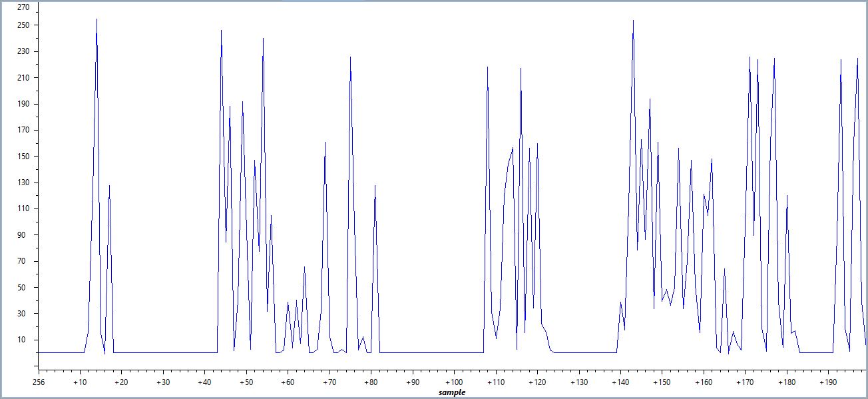Click the 'sample' x-axis title
Viewport: 868px width, 399px height.
(x=452, y=392)
